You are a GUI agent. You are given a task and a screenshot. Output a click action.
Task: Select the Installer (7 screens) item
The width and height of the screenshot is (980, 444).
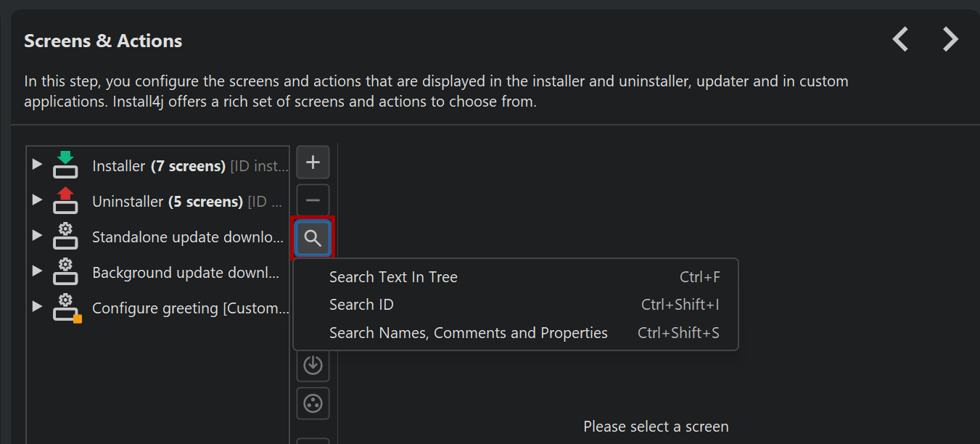tap(190, 166)
